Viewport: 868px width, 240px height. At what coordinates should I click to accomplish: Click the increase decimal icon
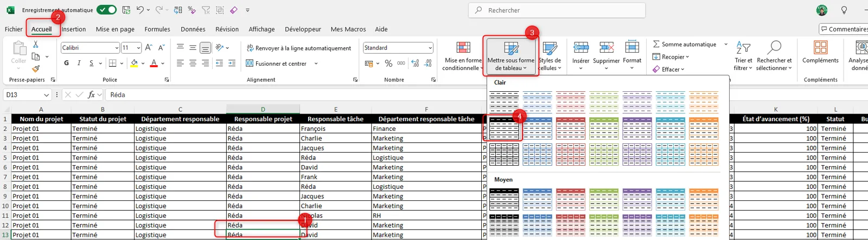[x=415, y=63]
